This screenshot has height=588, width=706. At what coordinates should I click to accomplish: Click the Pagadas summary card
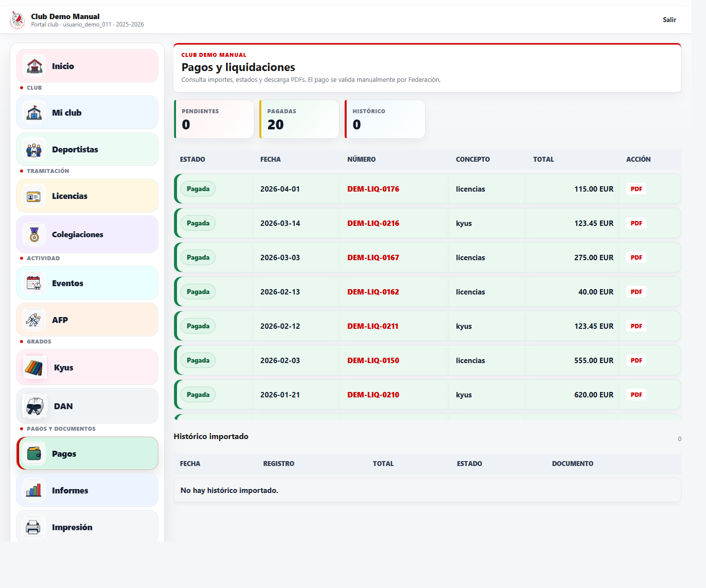(300, 119)
